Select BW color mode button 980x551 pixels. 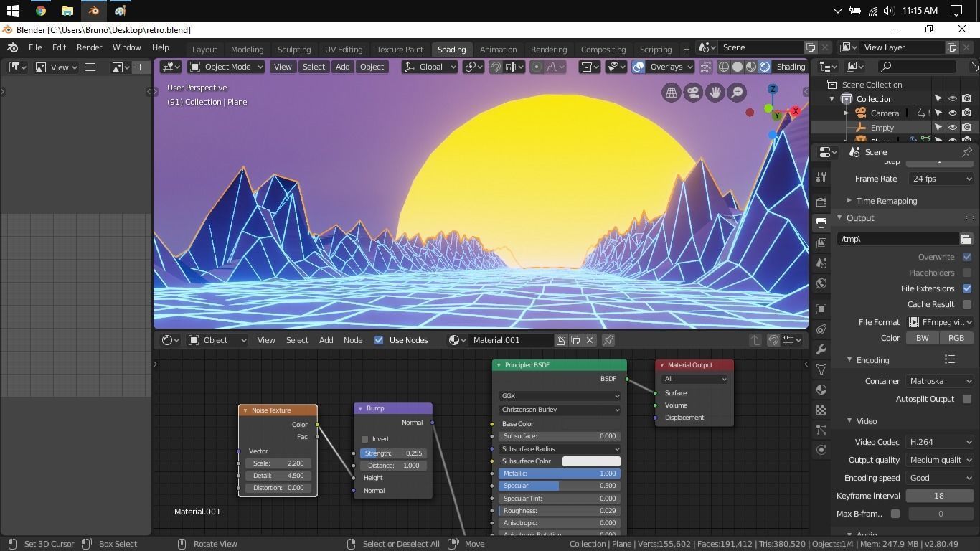pos(922,338)
